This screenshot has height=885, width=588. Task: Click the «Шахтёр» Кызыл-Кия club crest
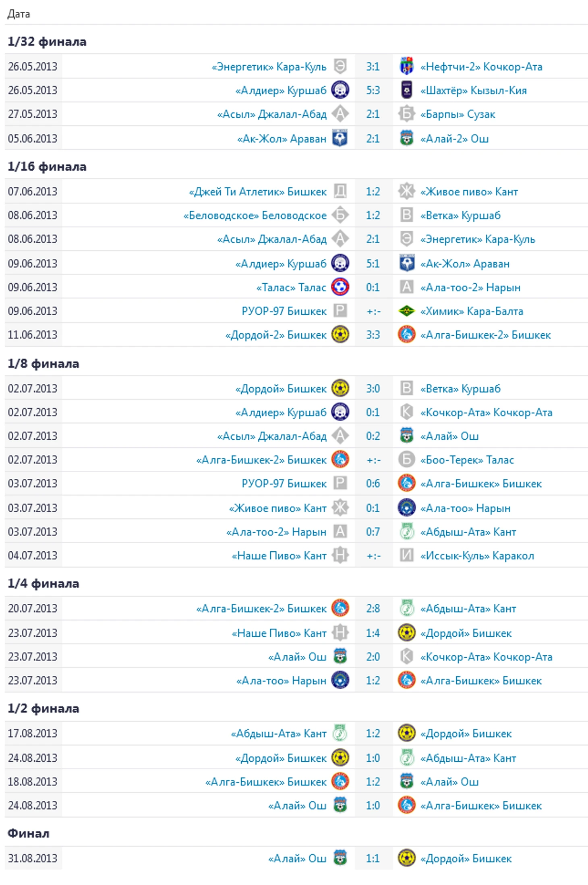(x=406, y=90)
